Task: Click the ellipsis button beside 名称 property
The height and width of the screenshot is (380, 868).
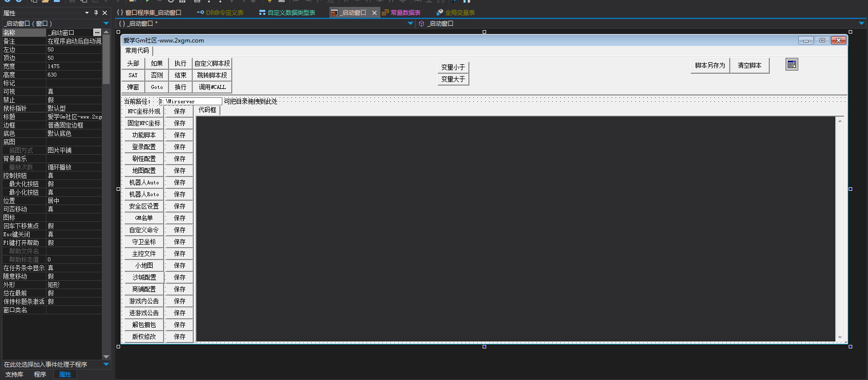Action: tap(97, 33)
